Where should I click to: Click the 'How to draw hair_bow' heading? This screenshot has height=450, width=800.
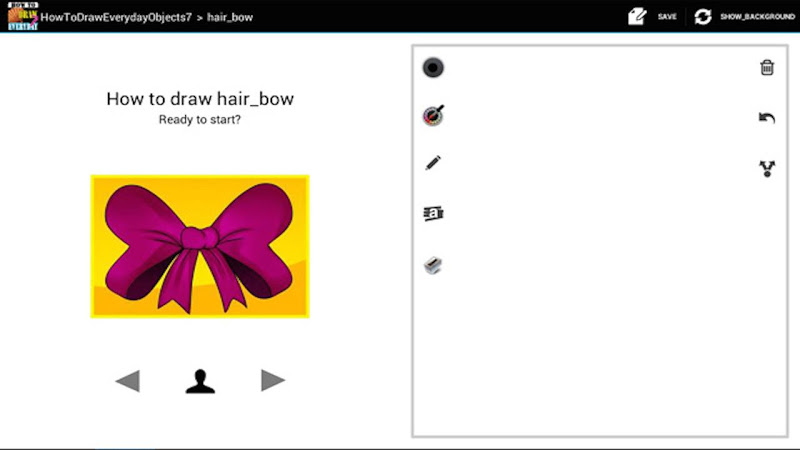point(200,98)
